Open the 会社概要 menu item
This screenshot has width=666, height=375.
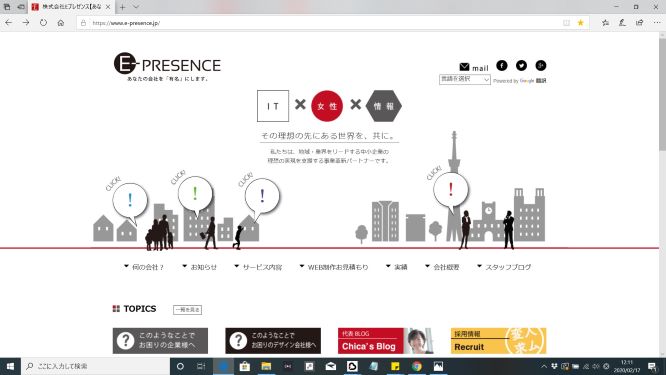click(x=442, y=267)
